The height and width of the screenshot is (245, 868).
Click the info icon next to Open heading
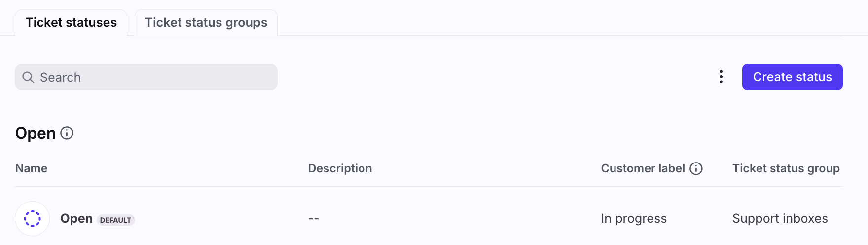67,133
